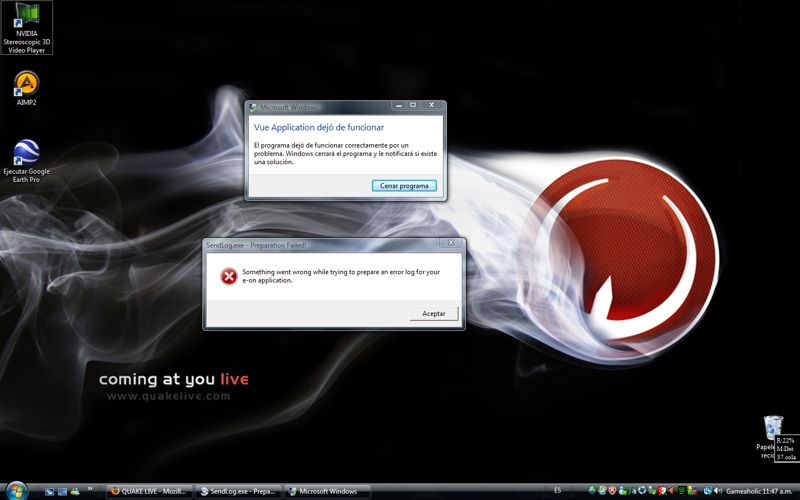The height and width of the screenshot is (500, 800).
Task: Maximize the Microsoft Windows error dialog
Action: tap(413, 105)
